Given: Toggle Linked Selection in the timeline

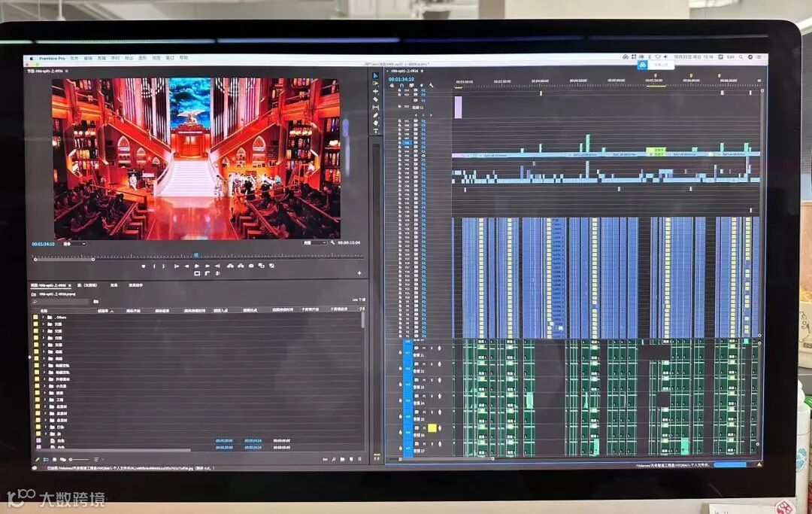Looking at the screenshot, I should tap(411, 86).
